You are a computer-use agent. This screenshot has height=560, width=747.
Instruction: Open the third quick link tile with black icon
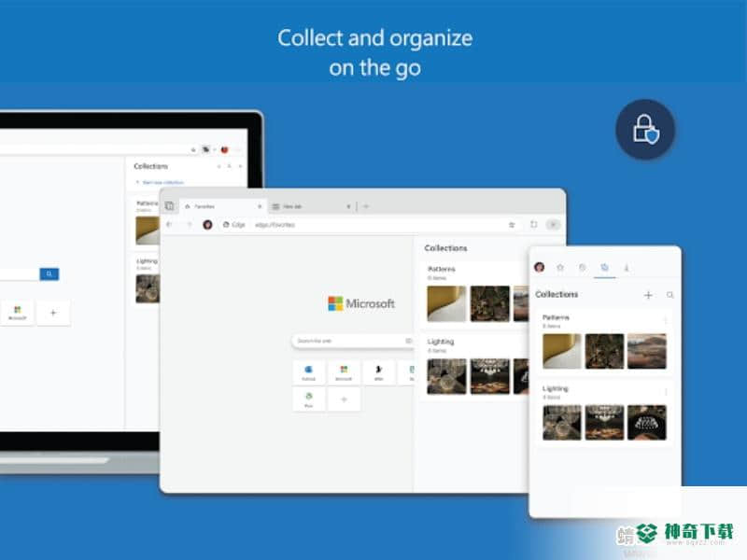point(379,371)
